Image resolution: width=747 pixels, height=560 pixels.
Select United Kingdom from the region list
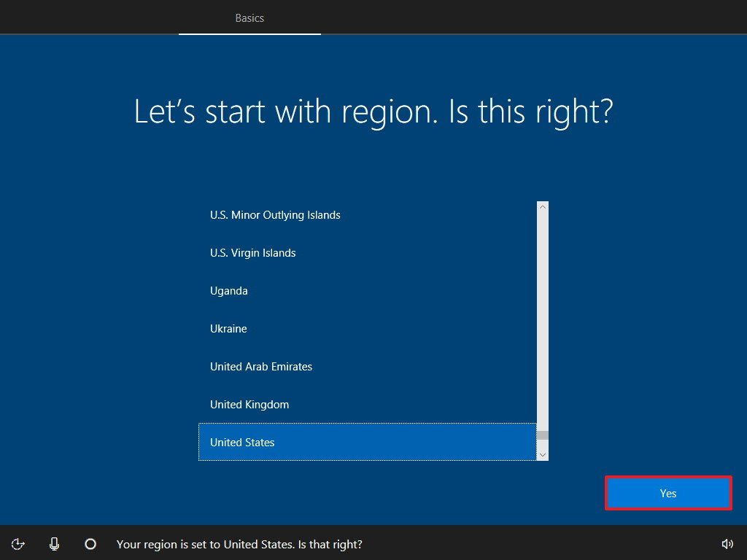point(248,404)
